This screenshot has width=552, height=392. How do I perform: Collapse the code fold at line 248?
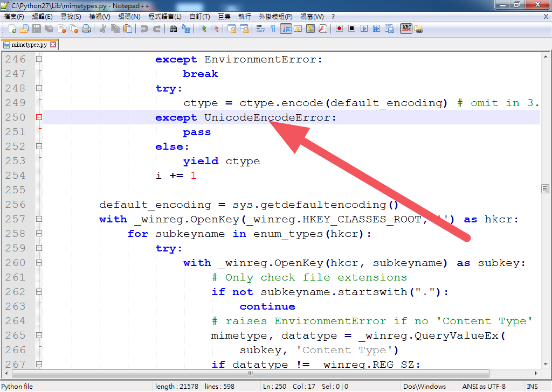38,88
